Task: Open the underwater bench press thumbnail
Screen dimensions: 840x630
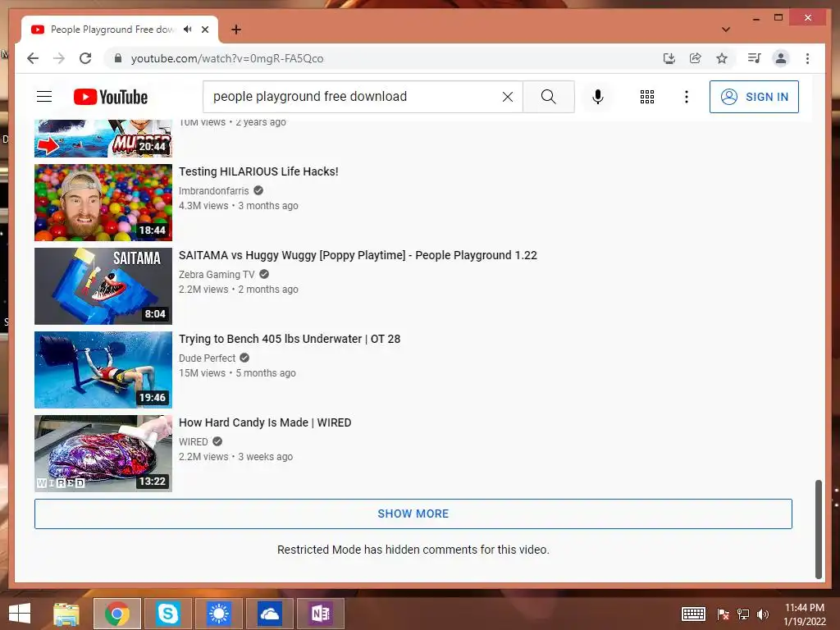Action: [x=103, y=370]
